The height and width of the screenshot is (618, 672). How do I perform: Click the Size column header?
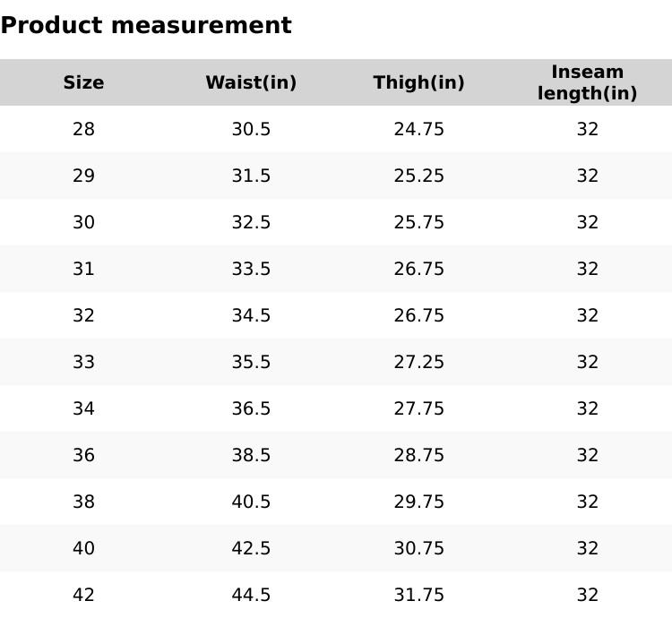coord(83,82)
